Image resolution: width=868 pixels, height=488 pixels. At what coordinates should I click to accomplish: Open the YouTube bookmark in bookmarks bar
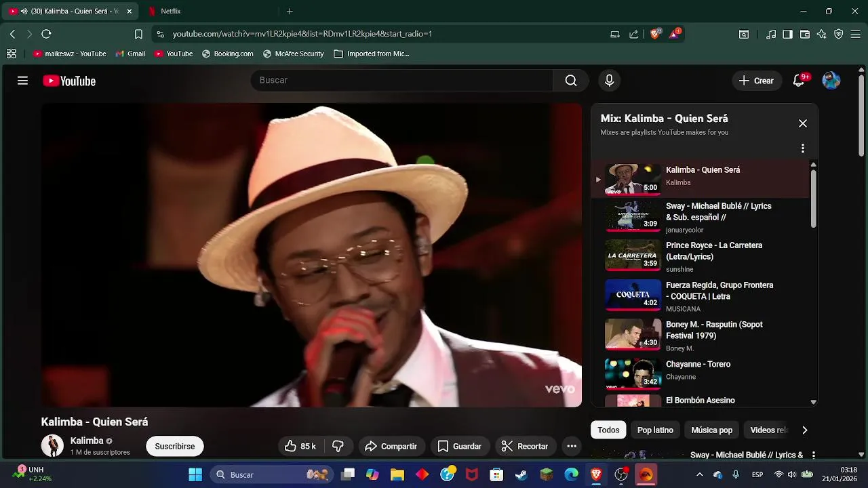click(x=174, y=54)
